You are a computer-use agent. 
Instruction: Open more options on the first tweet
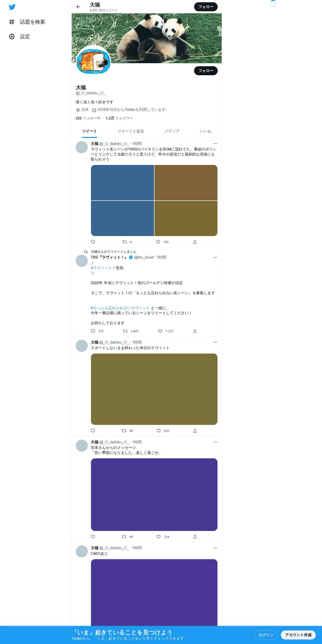(215, 144)
